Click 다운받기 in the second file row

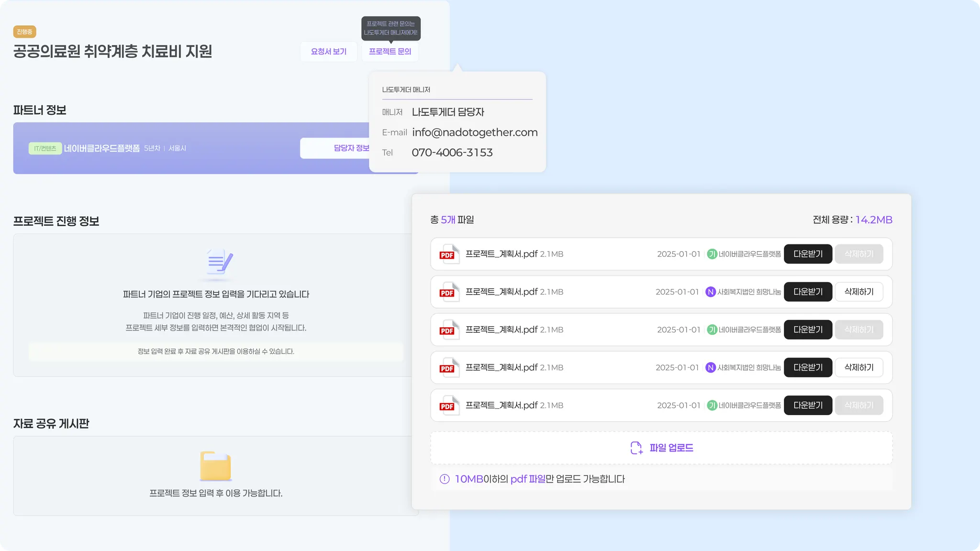tap(808, 292)
